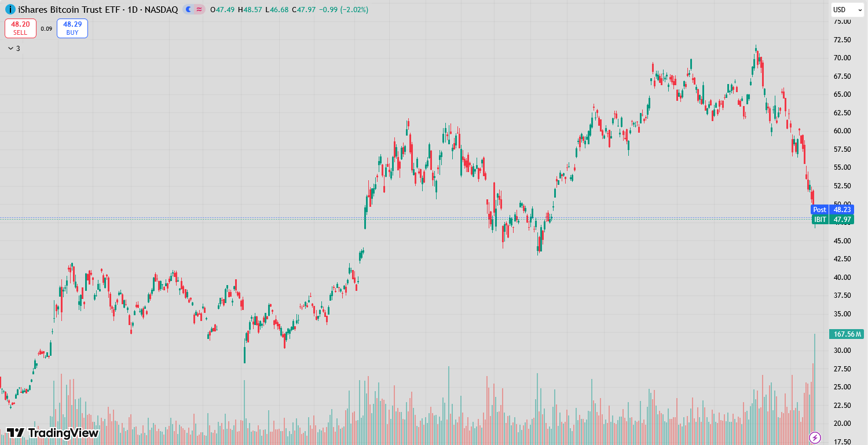The image size is (868, 445).
Task: Click 65.00 on the price axis
Action: pos(842,94)
